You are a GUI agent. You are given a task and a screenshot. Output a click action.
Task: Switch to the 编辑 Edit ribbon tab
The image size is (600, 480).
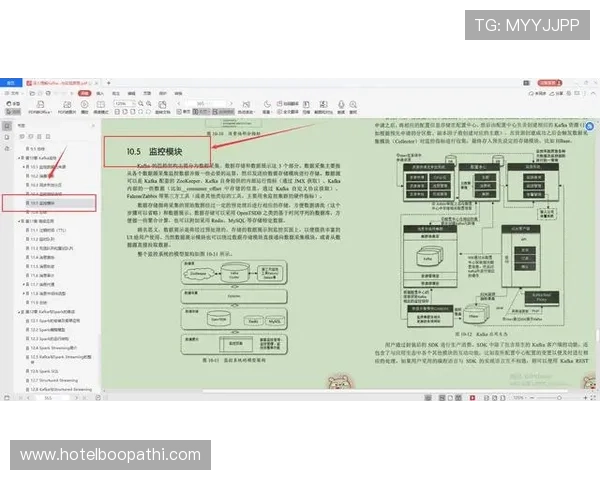[x=132, y=93]
